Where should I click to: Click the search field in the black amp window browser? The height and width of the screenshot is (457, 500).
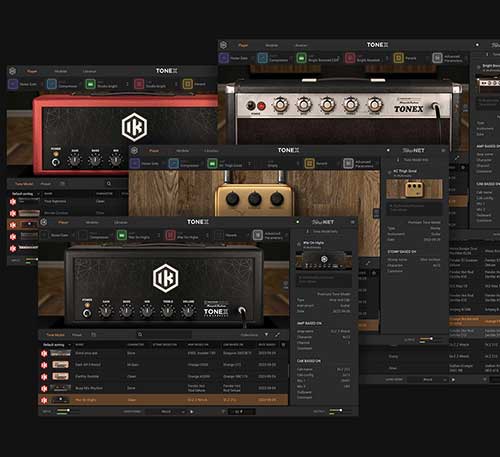[x=165, y=334]
